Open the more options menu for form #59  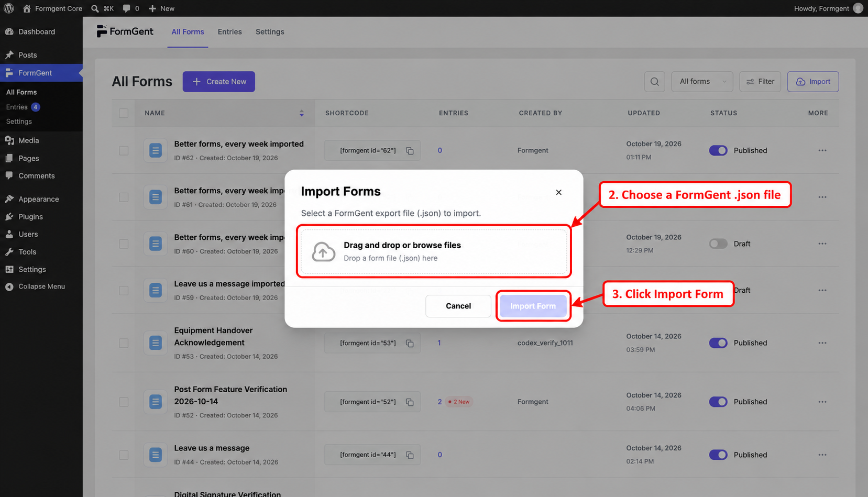pos(822,291)
